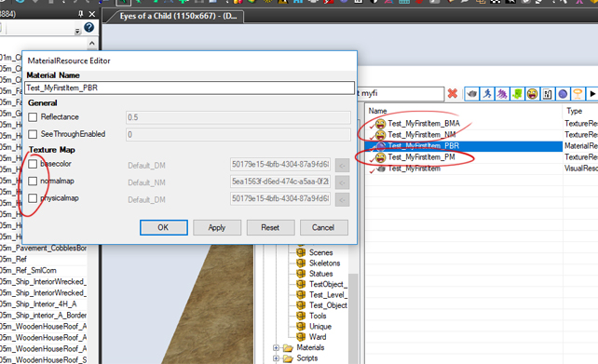Expand the Materials folder in tree

click(x=276, y=347)
